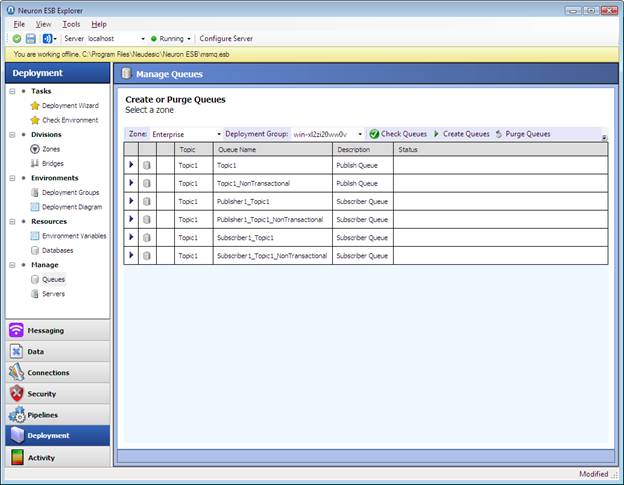Click the Status column header

pos(501,150)
